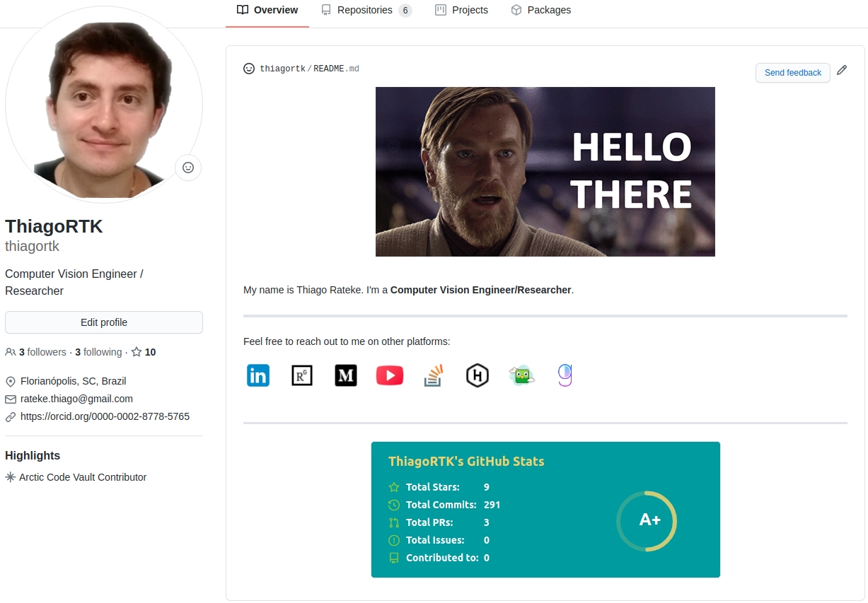The width and height of the screenshot is (868, 603).
Task: Click the Computer Vision Engineer / Researcher sidebar bio
Action: pyautogui.click(x=74, y=282)
